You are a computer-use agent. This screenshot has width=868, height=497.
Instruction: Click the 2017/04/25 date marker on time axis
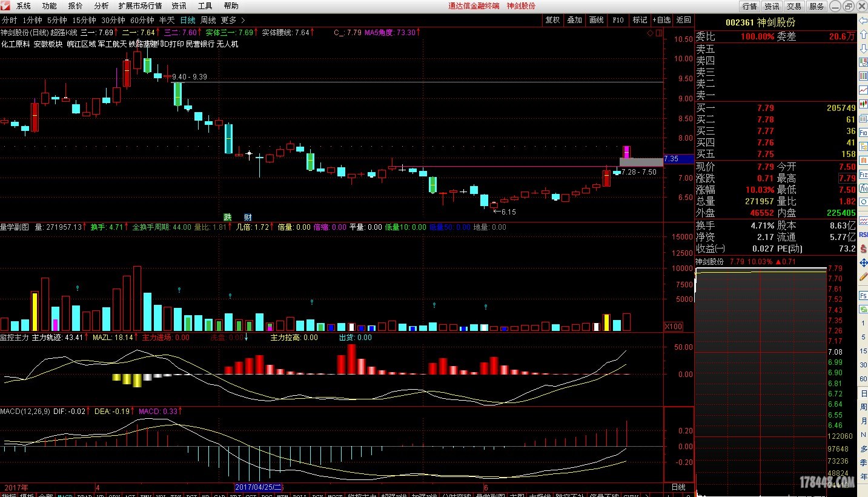[259, 487]
